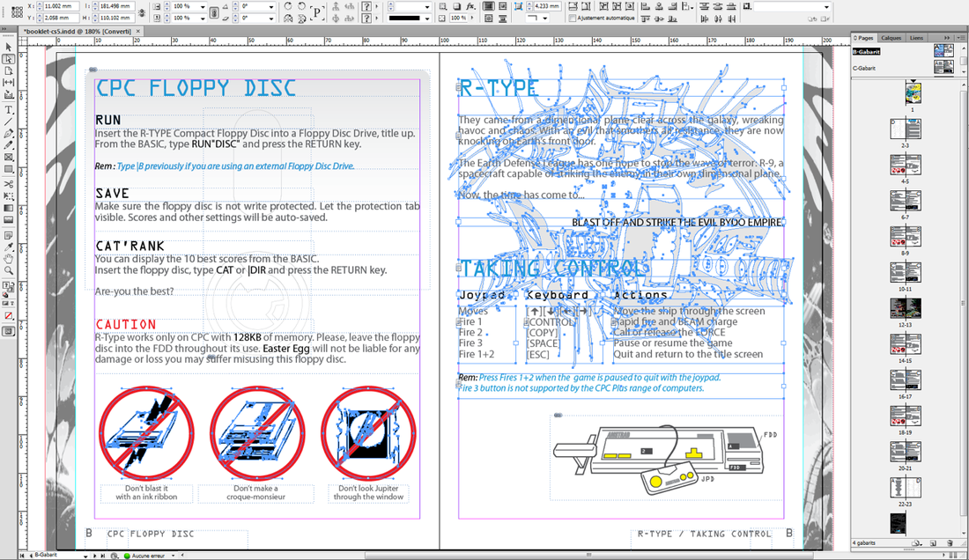Click the Flip Horizontal icon
This screenshot has width=969, height=560.
click(x=288, y=18)
